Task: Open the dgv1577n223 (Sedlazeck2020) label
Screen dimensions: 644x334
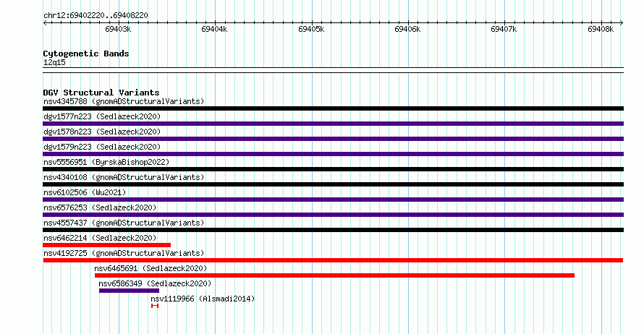Action: click(102, 116)
